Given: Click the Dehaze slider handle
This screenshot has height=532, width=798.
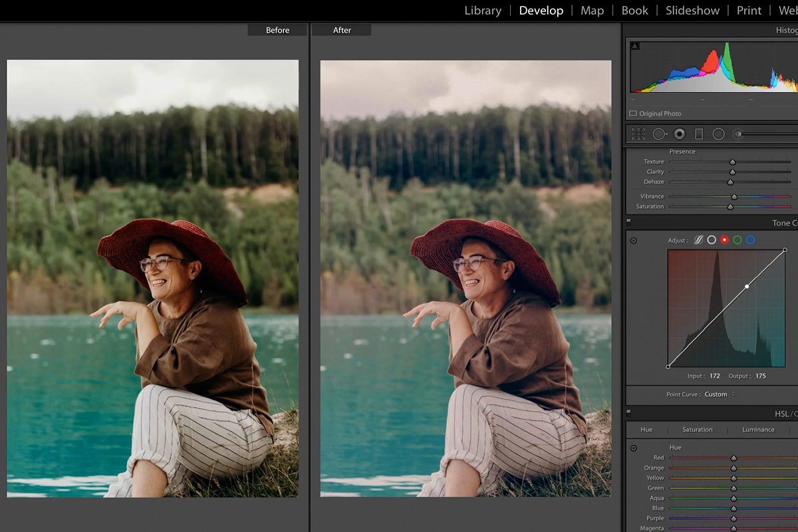Looking at the screenshot, I should 730,182.
